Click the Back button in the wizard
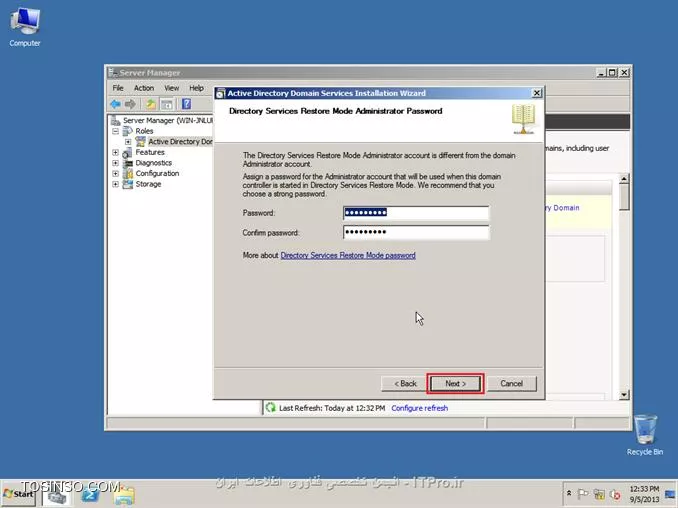This screenshot has height=508, width=678. tap(405, 383)
